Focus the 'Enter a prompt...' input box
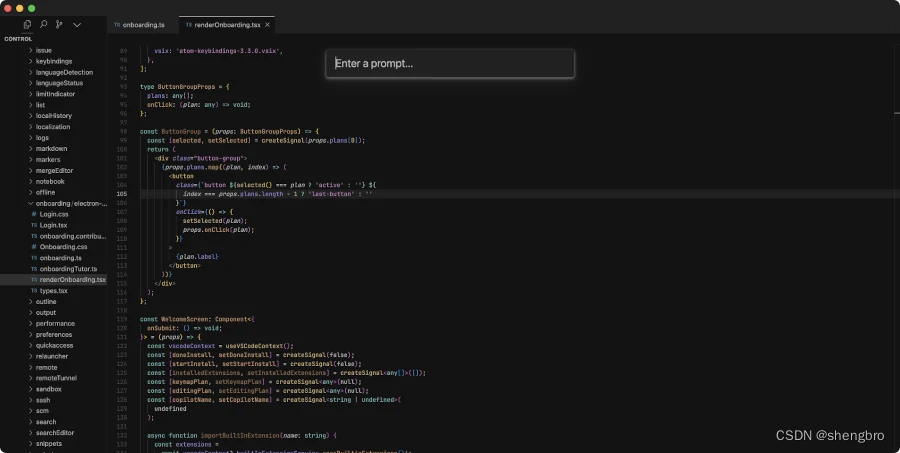Screen dimensions: 900x453 [450, 63]
